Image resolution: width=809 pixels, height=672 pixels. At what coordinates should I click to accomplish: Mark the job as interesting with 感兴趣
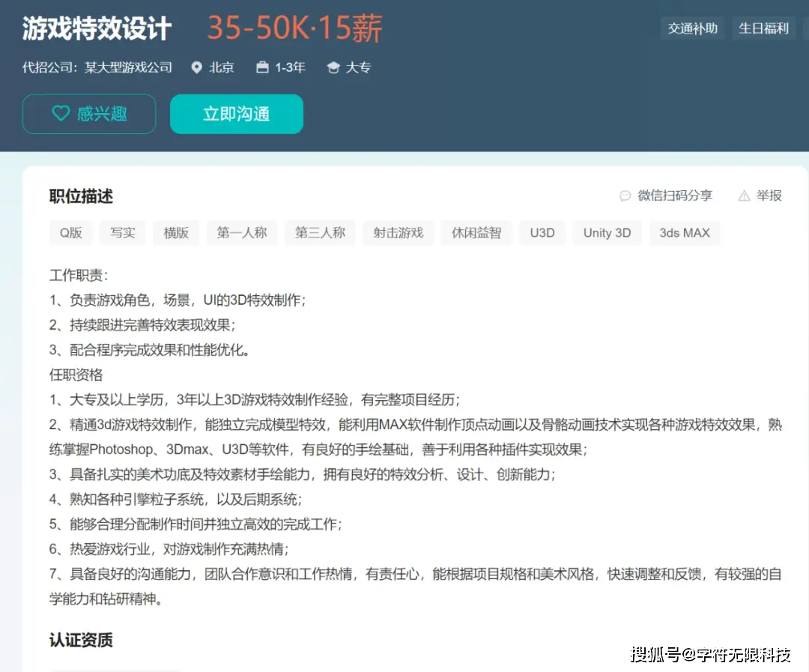coord(88,113)
